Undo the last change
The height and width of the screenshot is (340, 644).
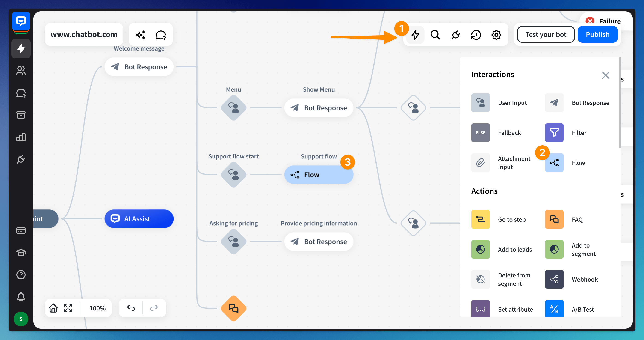[131, 308]
